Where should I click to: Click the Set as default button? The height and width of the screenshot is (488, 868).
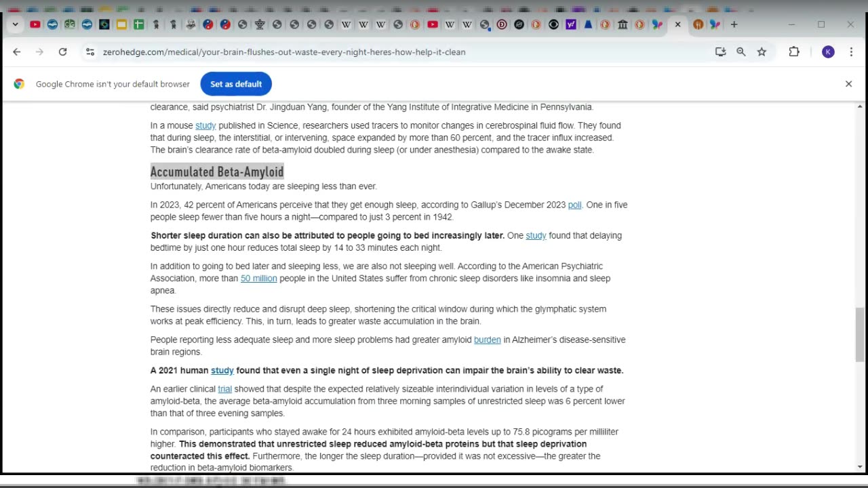(x=236, y=84)
